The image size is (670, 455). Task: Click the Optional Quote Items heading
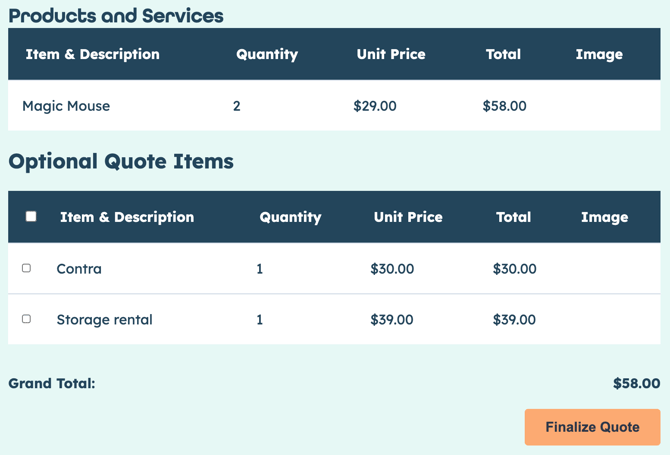pyautogui.click(x=121, y=161)
